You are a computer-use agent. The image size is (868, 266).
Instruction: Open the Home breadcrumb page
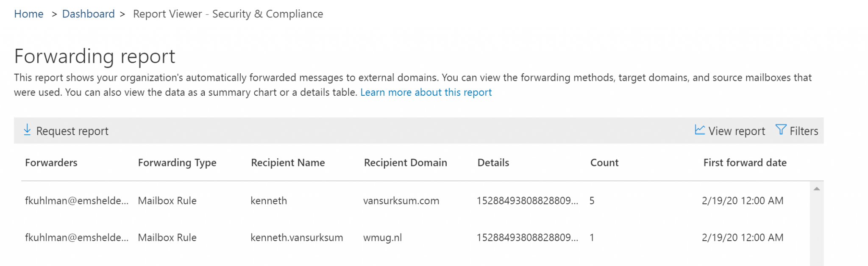(x=28, y=14)
